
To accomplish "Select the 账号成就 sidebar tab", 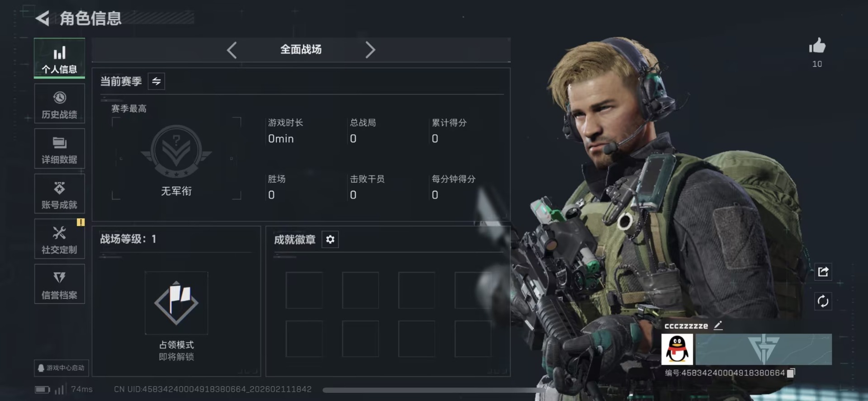I will [59, 194].
